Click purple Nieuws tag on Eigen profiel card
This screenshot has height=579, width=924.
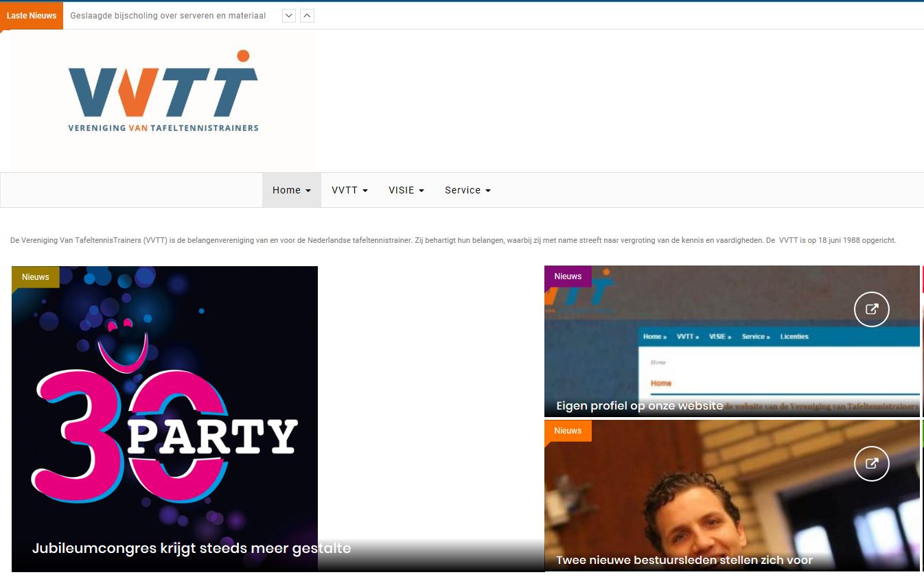(568, 276)
